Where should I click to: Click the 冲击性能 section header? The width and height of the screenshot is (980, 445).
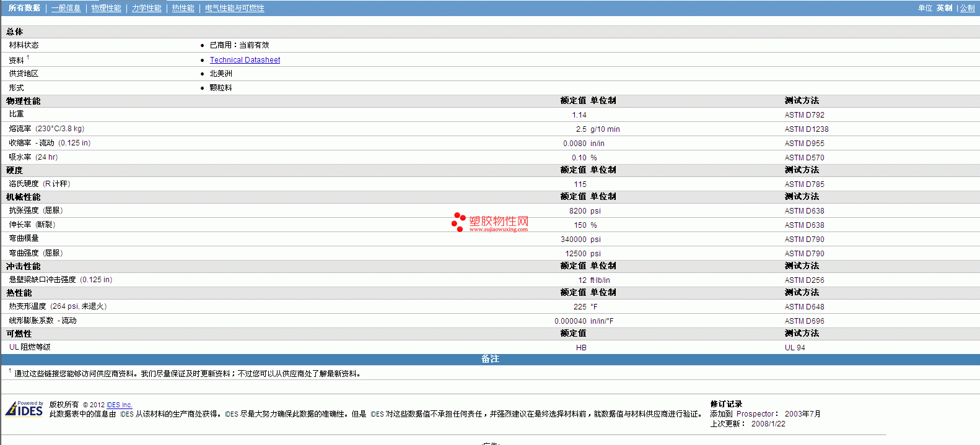[x=24, y=266]
